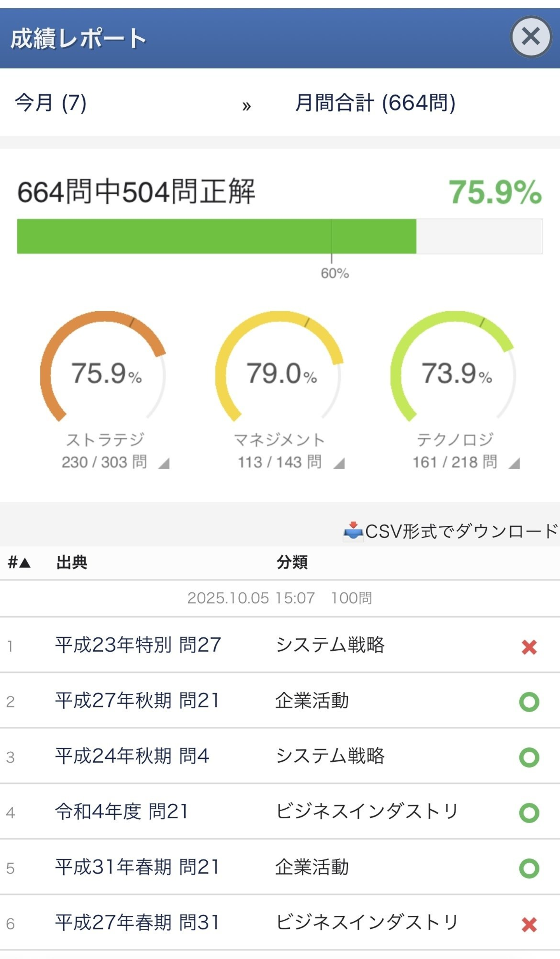Click the 出典 column header
This screenshot has height=959, width=560.
(x=72, y=562)
